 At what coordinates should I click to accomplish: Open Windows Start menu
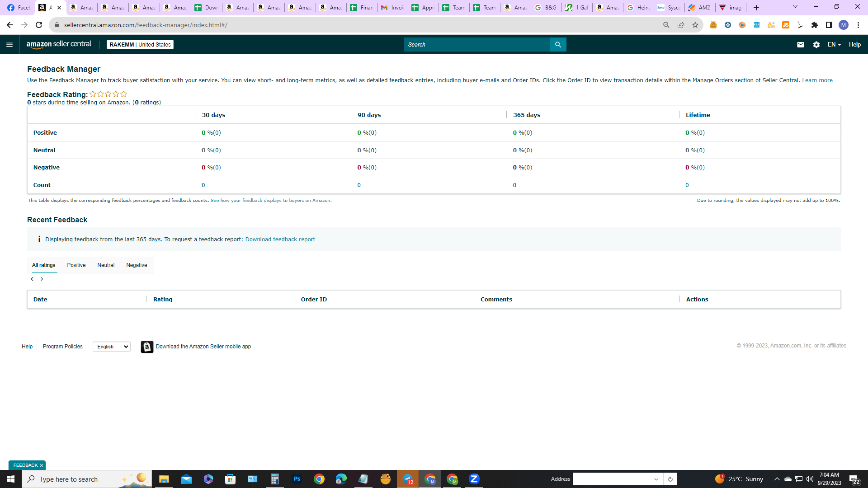11,479
